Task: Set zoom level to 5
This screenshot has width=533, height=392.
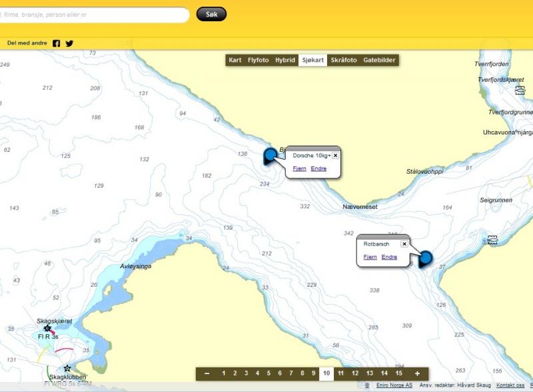Action: tap(268, 373)
